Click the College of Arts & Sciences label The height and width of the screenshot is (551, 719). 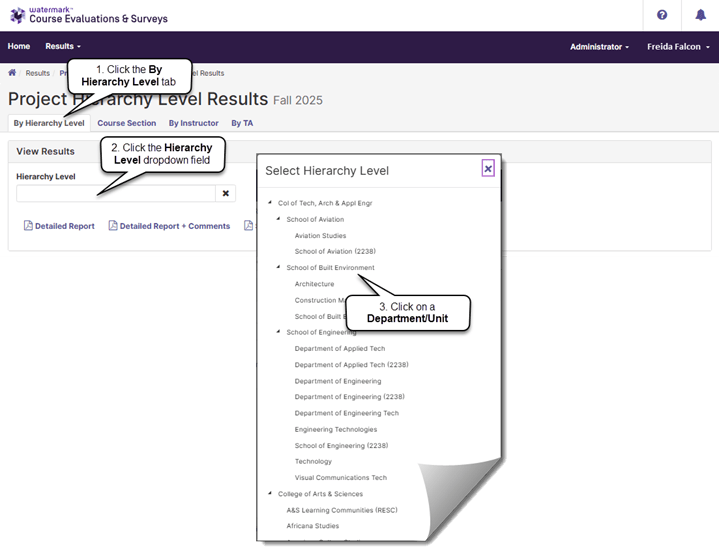(x=320, y=494)
